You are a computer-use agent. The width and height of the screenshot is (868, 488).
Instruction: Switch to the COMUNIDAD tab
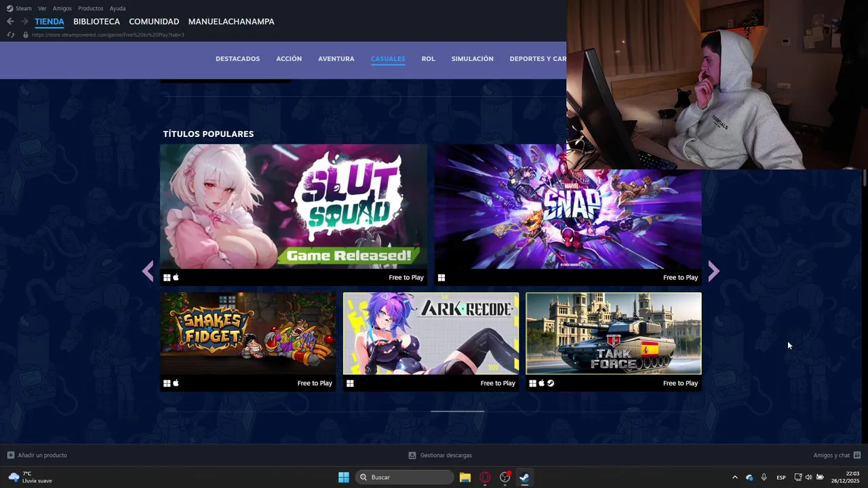154,22
